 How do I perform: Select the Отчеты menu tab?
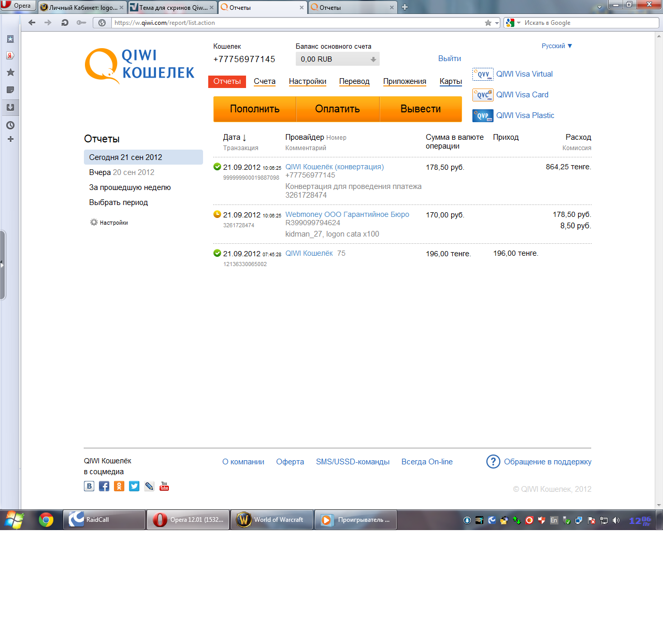tap(227, 81)
